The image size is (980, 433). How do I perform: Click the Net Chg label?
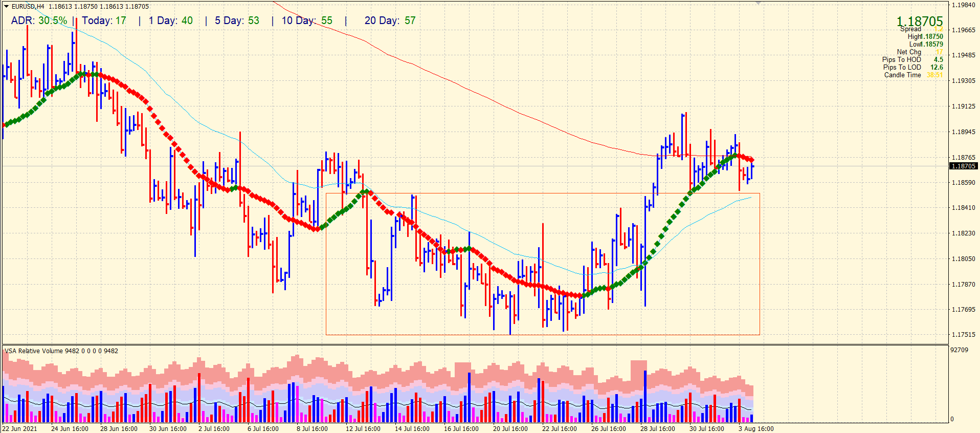pos(909,52)
